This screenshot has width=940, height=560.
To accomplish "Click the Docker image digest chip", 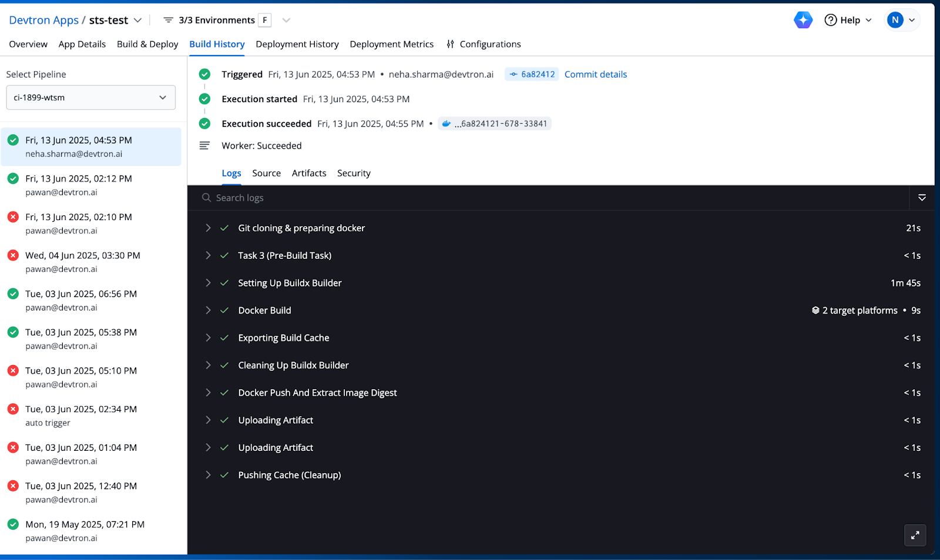I will tap(494, 123).
